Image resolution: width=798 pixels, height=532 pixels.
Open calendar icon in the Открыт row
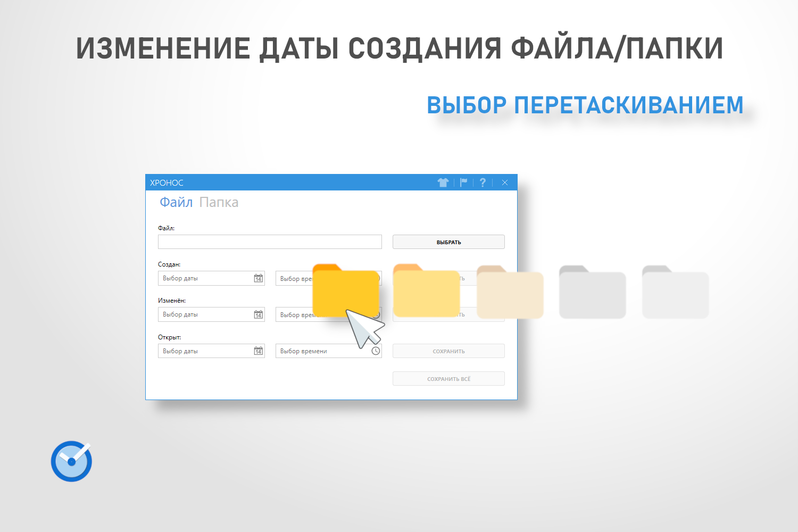click(259, 351)
